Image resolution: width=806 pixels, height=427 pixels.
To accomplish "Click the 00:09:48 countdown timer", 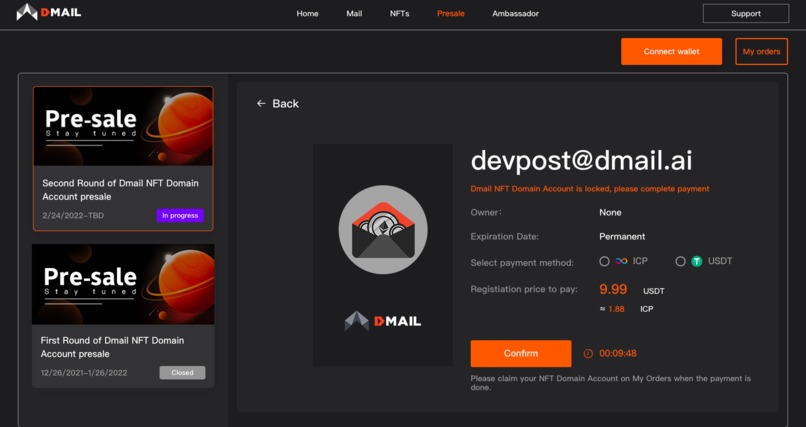I will tap(618, 354).
